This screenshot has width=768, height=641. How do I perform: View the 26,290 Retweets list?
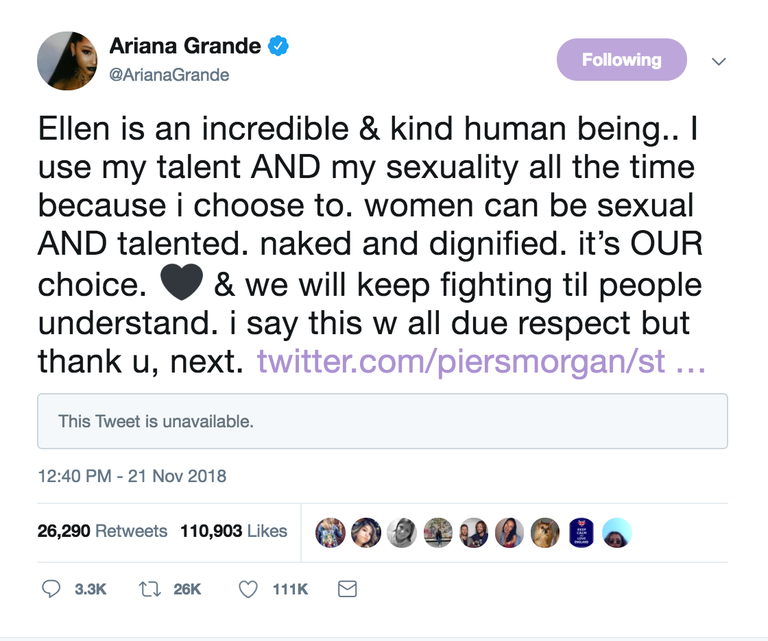pyautogui.click(x=102, y=531)
